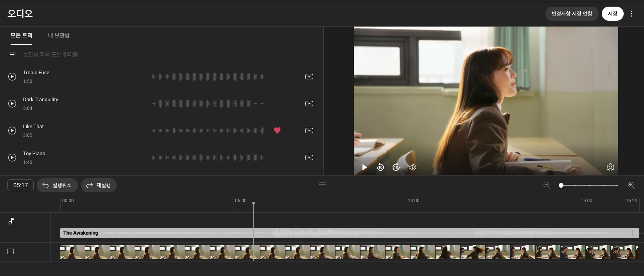
Task: Click the timeline zoom slider handle
Action: point(561,185)
